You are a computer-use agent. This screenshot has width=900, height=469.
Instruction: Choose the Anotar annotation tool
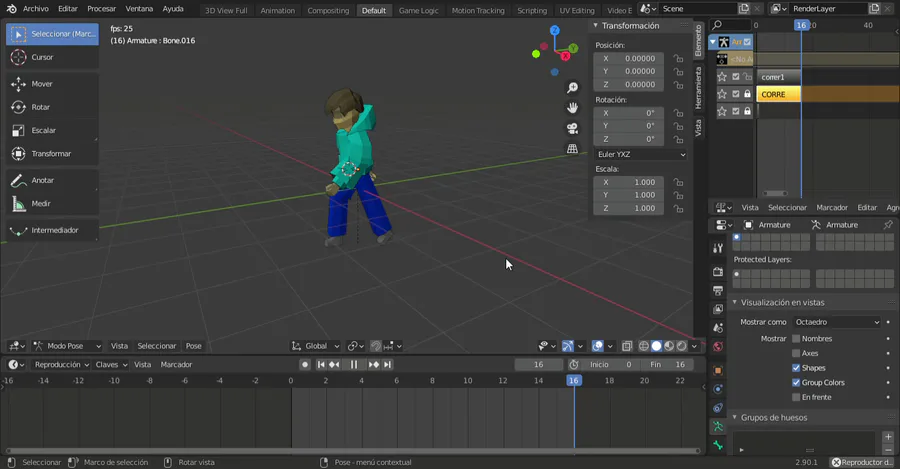click(52, 180)
